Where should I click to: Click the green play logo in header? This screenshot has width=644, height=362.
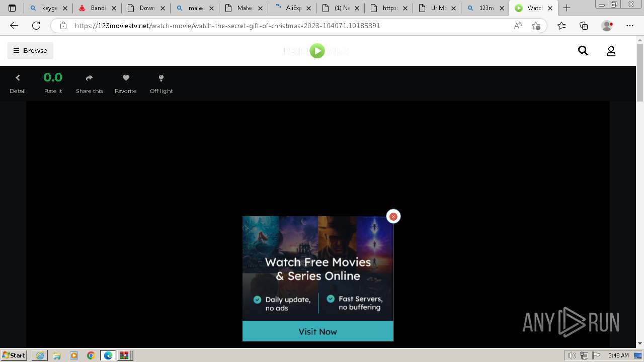pyautogui.click(x=317, y=51)
